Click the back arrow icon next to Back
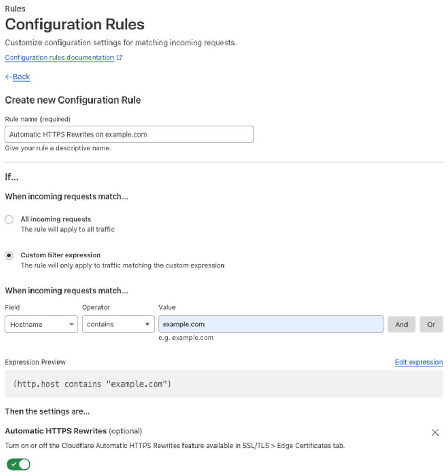This screenshot has width=448, height=476. (x=7, y=77)
